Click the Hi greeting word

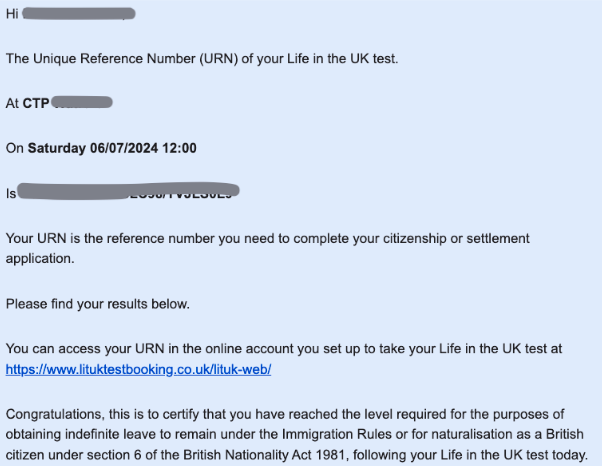12,14
